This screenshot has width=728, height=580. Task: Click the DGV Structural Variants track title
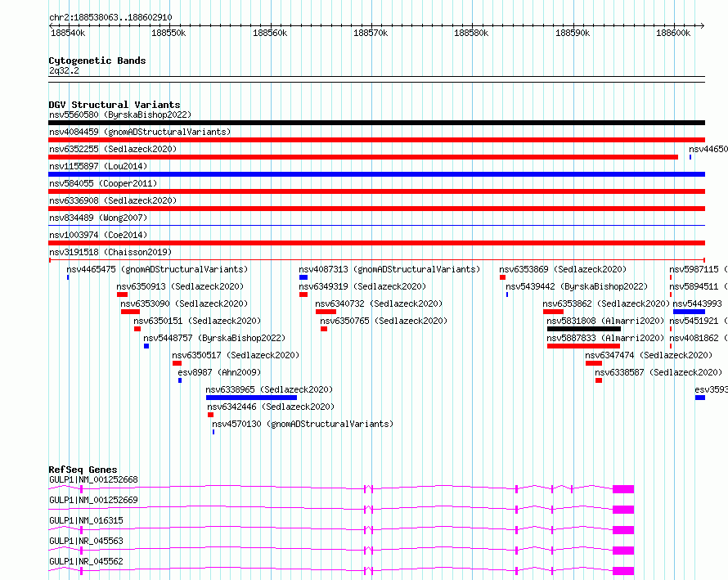point(115,105)
